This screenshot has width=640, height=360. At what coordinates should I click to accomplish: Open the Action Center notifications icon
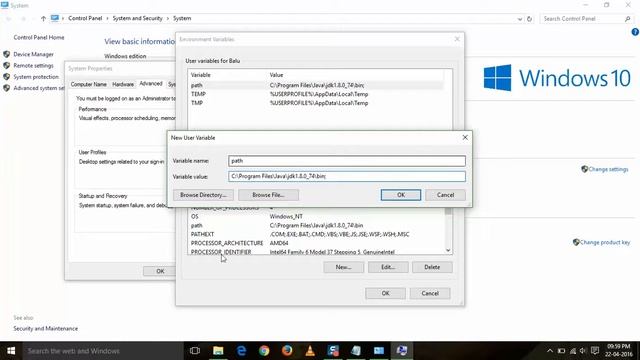(595, 351)
